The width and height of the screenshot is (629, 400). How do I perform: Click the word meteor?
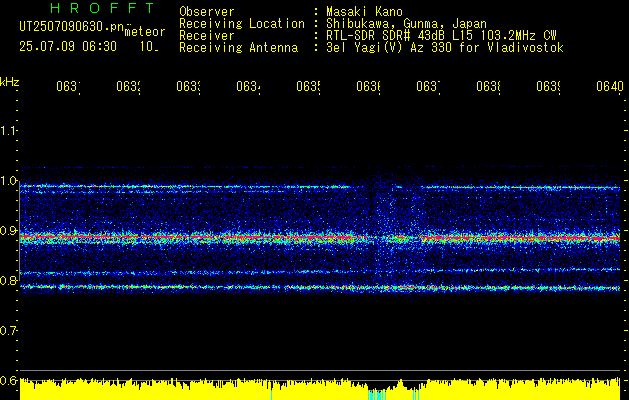pyautogui.click(x=145, y=32)
